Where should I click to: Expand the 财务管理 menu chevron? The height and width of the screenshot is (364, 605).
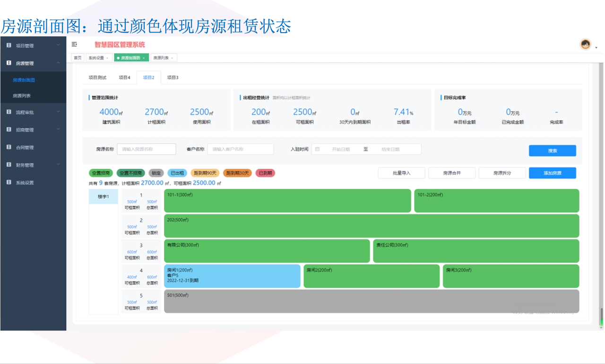click(58, 165)
